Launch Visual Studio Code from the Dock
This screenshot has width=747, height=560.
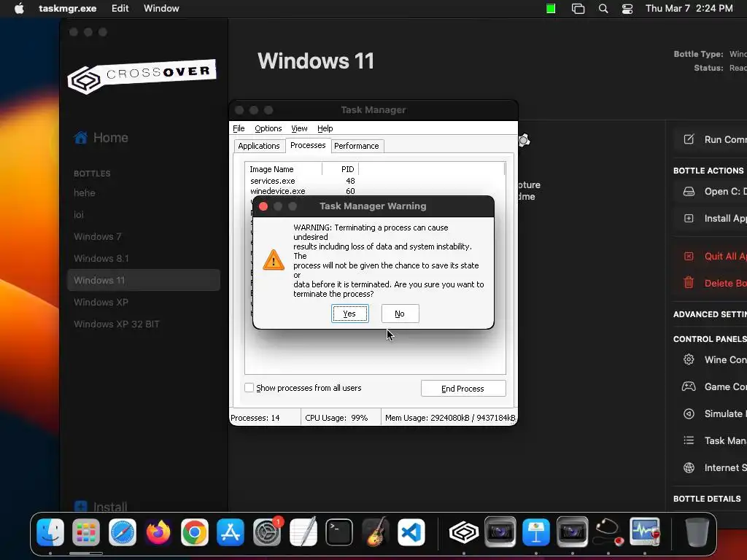pyautogui.click(x=411, y=532)
